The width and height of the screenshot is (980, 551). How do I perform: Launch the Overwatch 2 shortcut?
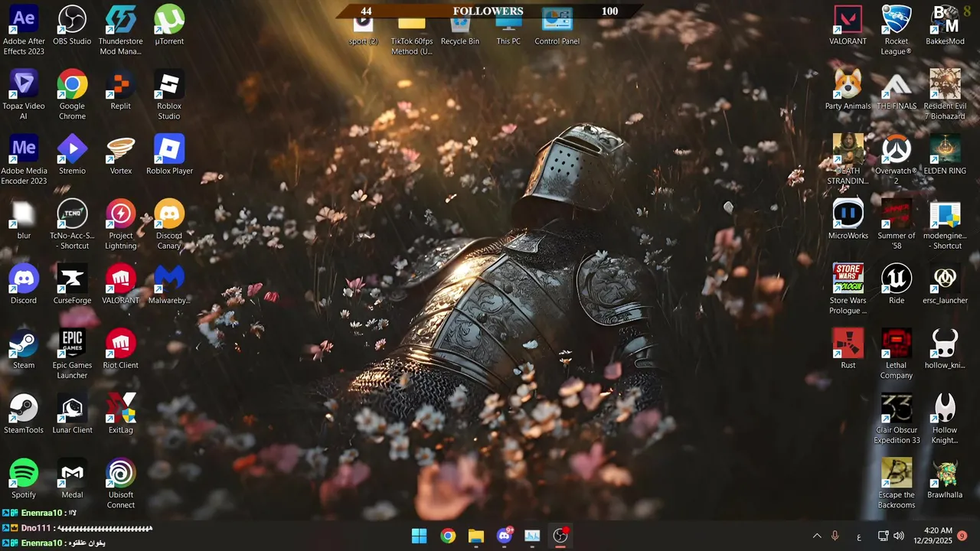point(896,159)
